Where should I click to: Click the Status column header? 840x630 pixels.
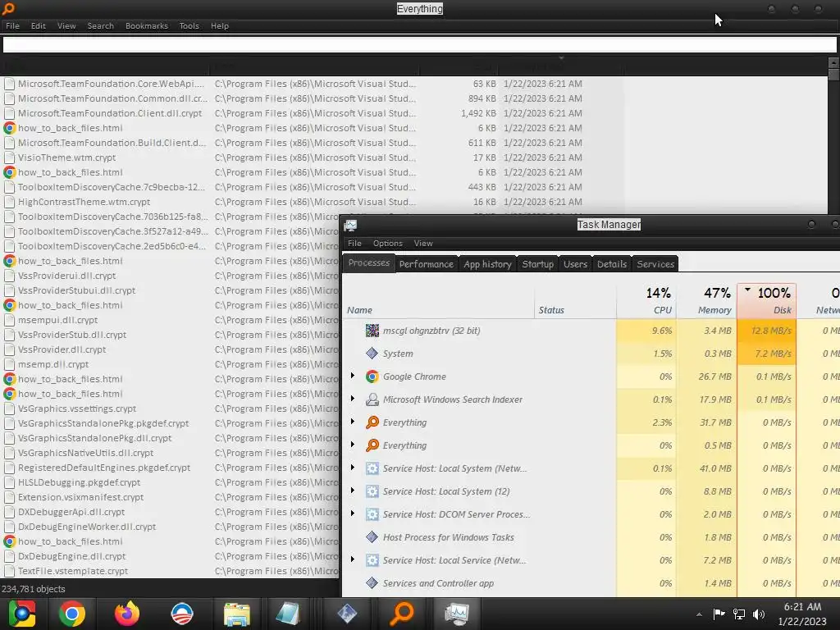575,301
